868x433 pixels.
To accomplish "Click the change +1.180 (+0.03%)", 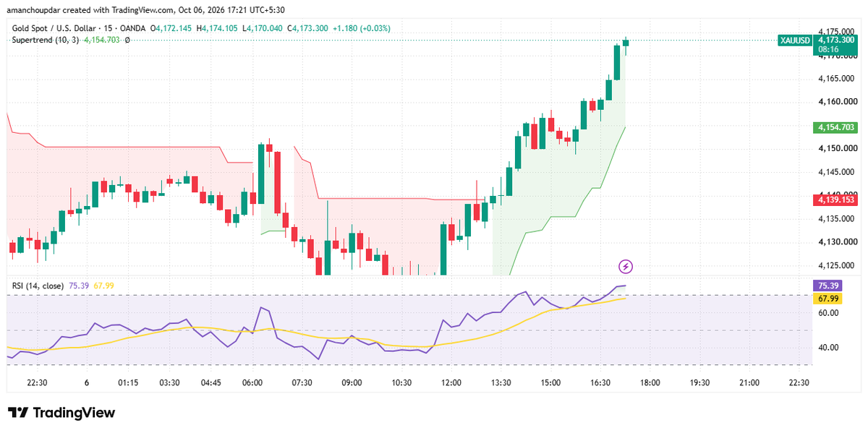I will coord(361,28).
